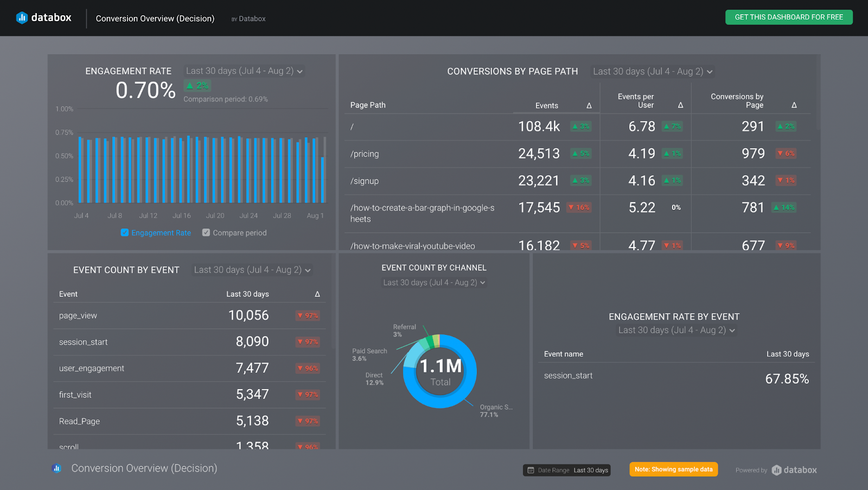Click the Powered by Databox logo
868x490 pixels.
tap(795, 470)
